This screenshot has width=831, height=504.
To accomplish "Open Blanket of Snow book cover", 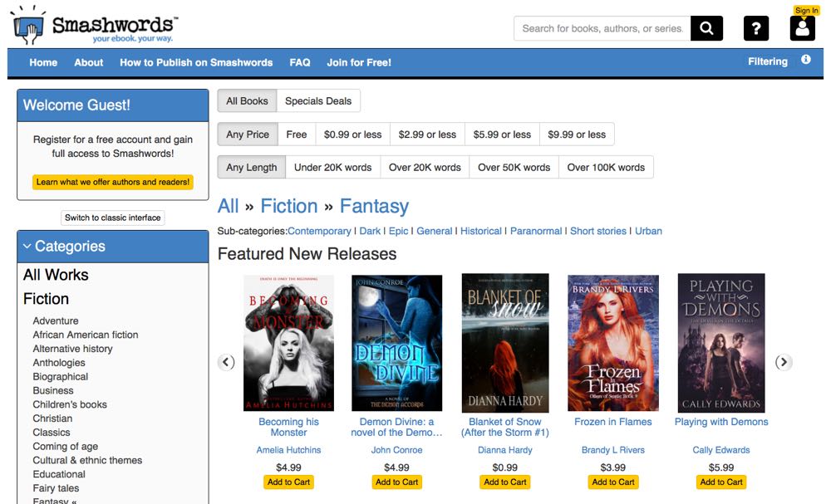I will [x=505, y=343].
